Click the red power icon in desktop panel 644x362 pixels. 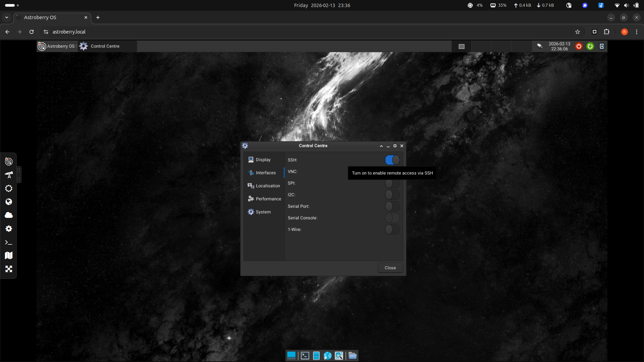click(x=579, y=46)
